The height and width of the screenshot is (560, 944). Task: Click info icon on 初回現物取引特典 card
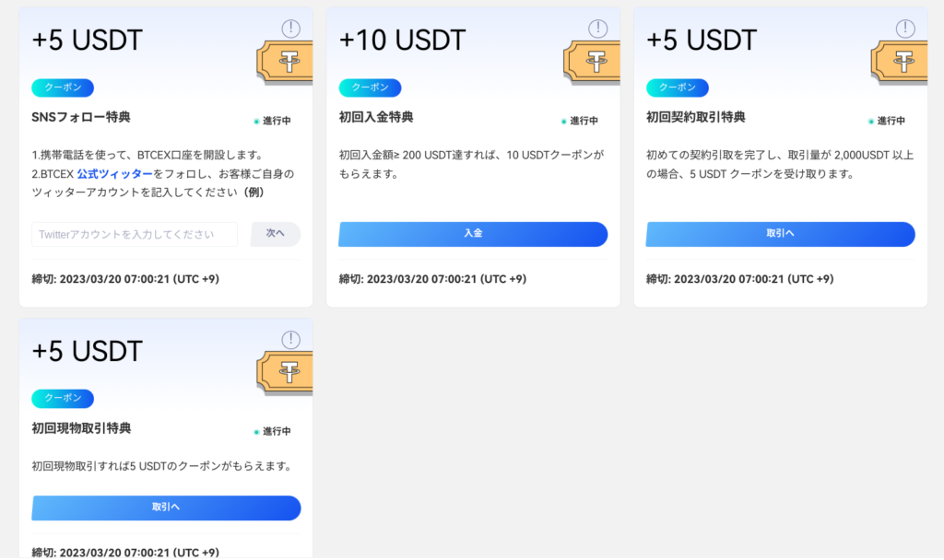click(x=290, y=340)
